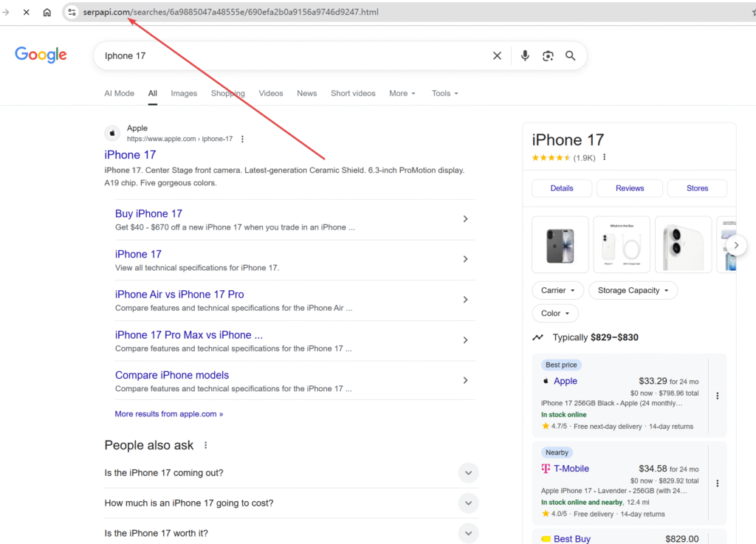Click the magnifying glass search icon
This screenshot has height=544, width=756.
pos(571,56)
